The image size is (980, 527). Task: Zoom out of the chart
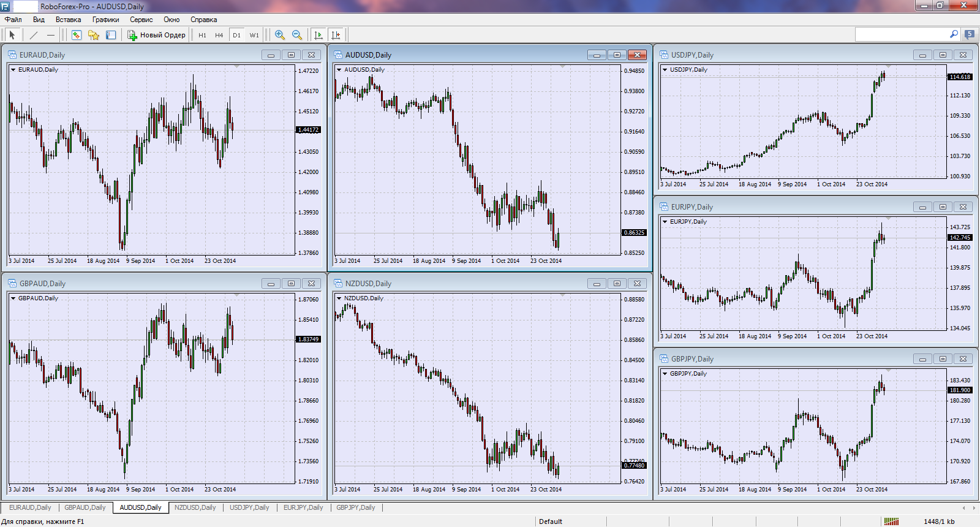tap(297, 35)
